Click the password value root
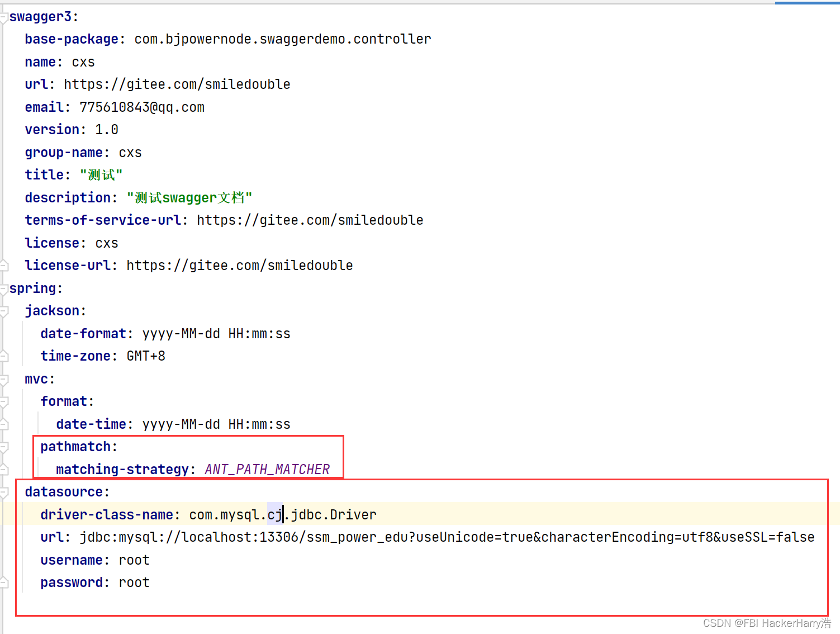This screenshot has height=634, width=840. tap(134, 583)
